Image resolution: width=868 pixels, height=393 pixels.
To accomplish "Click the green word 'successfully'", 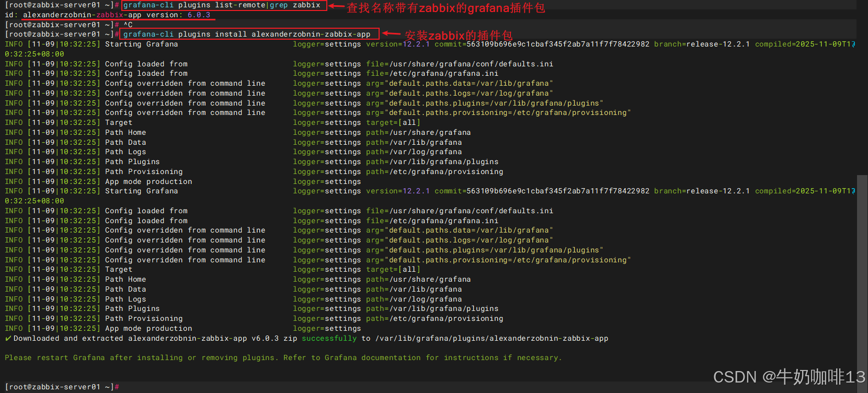I will tap(329, 338).
